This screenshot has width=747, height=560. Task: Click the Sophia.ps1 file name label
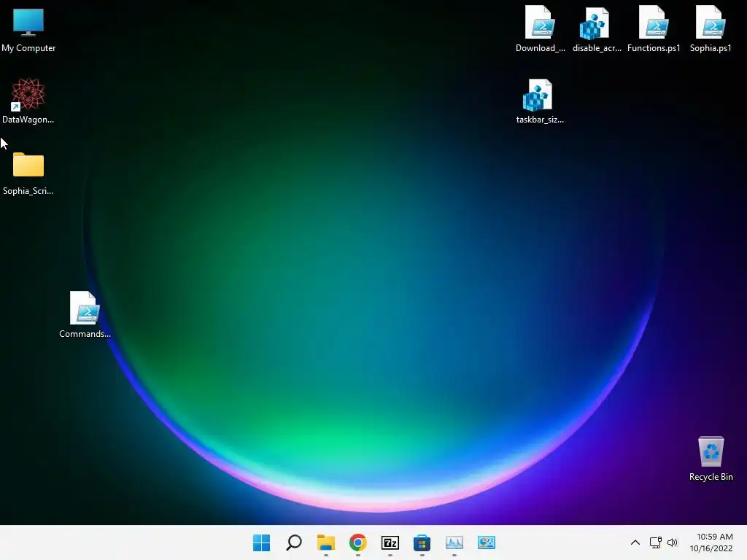711,48
